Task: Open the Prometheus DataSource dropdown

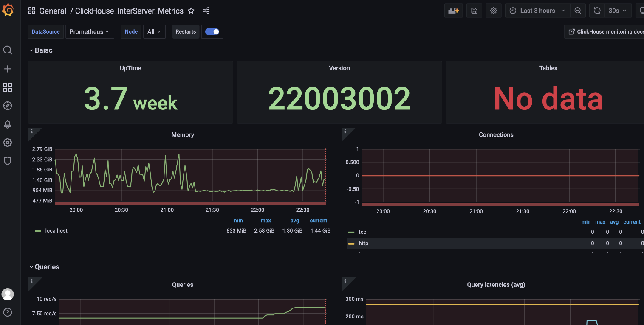Action: point(90,31)
